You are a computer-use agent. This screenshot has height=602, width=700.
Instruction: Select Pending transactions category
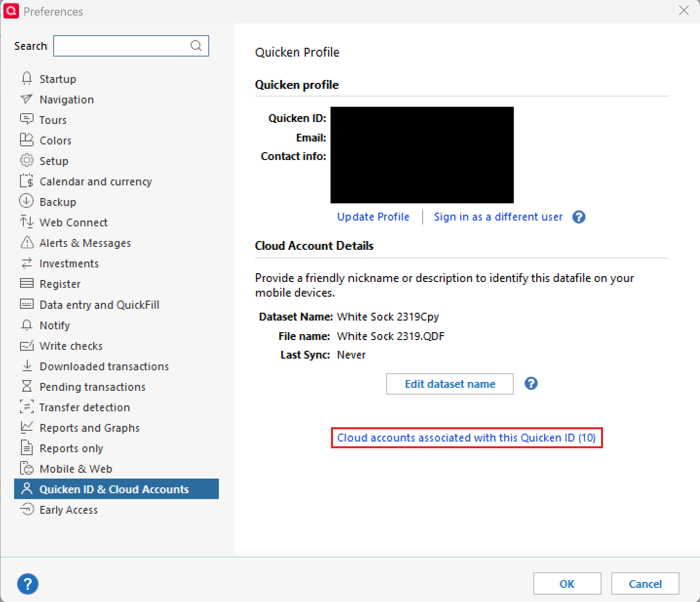(93, 387)
